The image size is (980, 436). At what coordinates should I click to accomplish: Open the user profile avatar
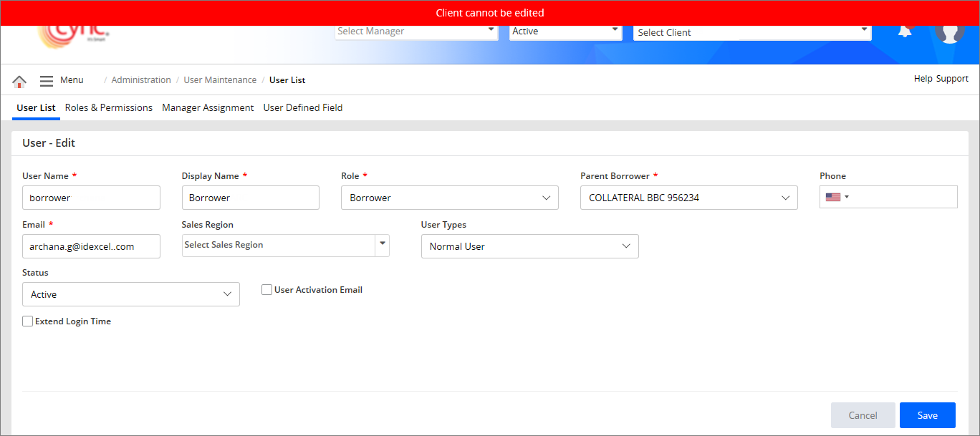tap(949, 33)
